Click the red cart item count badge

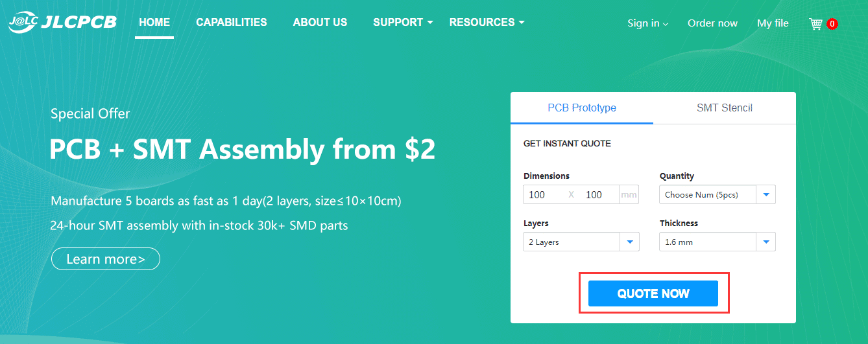pos(832,24)
